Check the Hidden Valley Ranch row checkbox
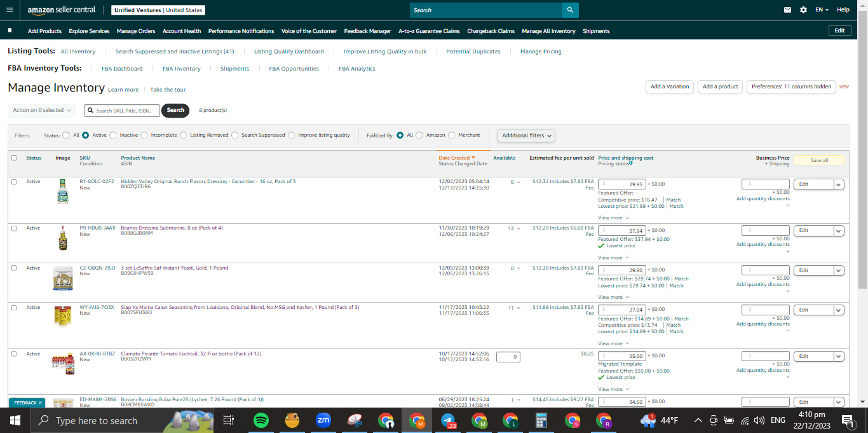The height and width of the screenshot is (433, 868). point(15,182)
